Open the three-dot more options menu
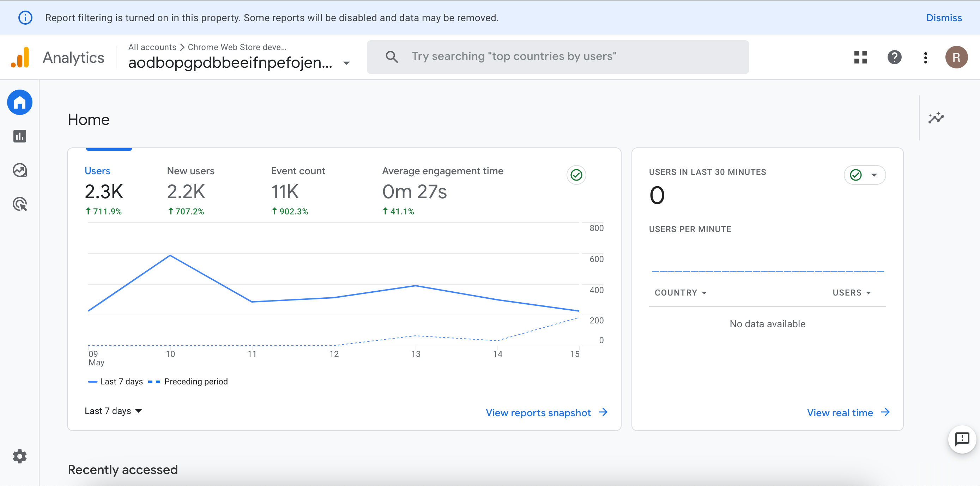This screenshot has height=486, width=980. click(925, 57)
